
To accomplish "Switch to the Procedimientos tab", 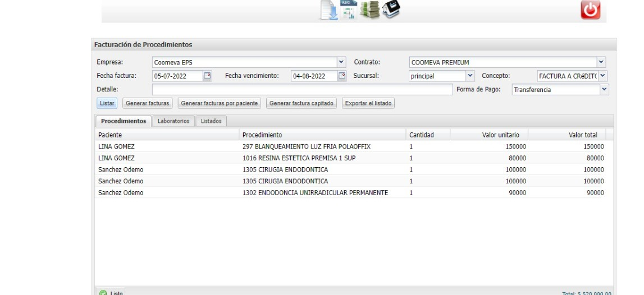I will click(x=124, y=121).
